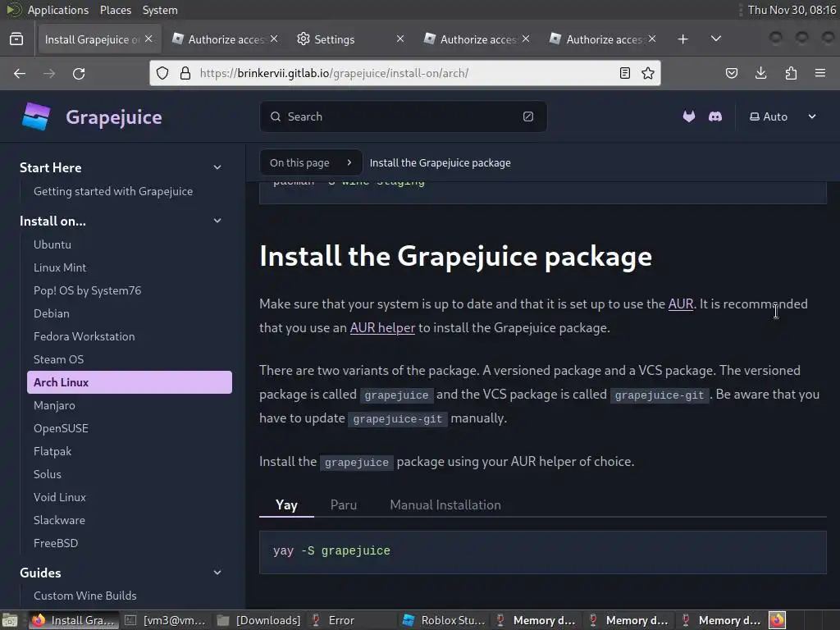This screenshot has width=840, height=630.
Task: Open the Downloads toolbar icon
Action: point(760,73)
